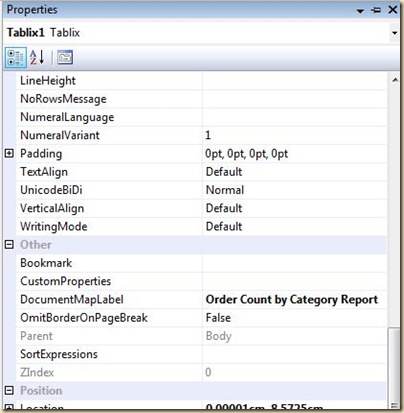This screenshot has width=404, height=413.
Task: Click the Other category header label
Action: point(36,244)
